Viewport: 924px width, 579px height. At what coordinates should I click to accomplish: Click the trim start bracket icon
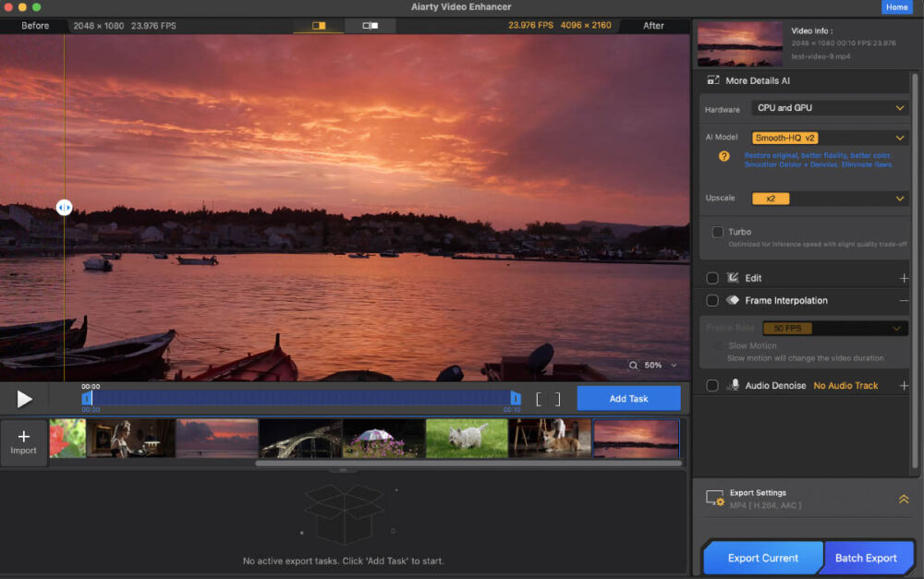(x=540, y=399)
